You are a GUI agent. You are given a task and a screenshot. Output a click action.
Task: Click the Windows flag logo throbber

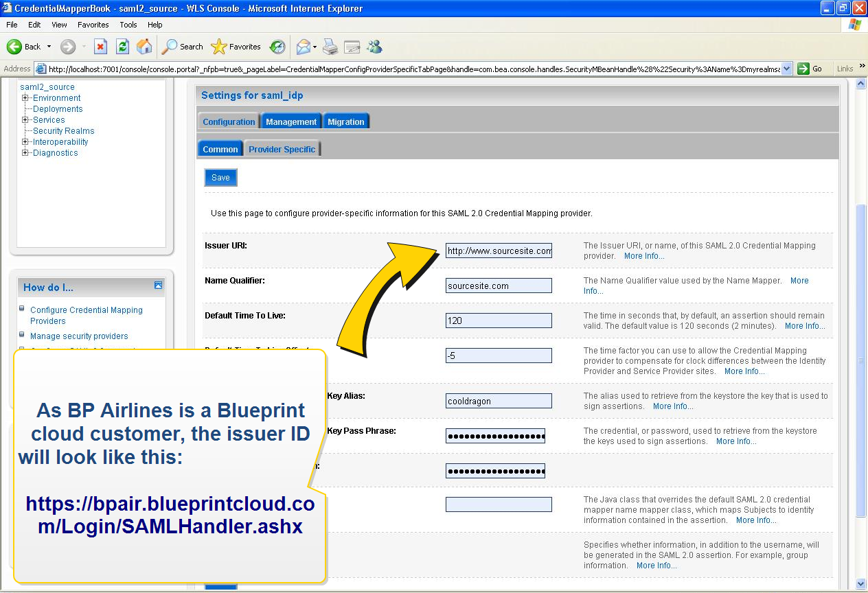click(x=854, y=25)
